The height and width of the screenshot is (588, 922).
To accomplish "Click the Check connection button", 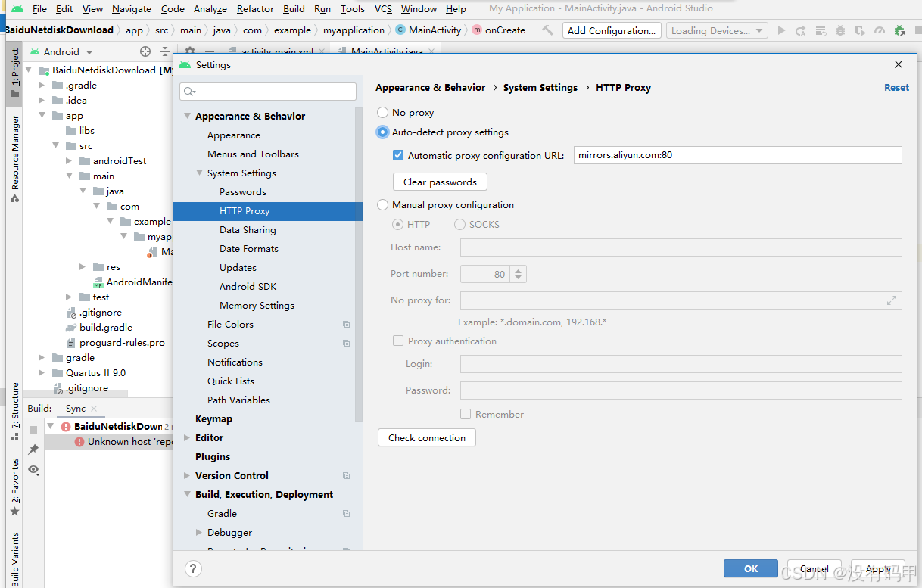I will [427, 437].
